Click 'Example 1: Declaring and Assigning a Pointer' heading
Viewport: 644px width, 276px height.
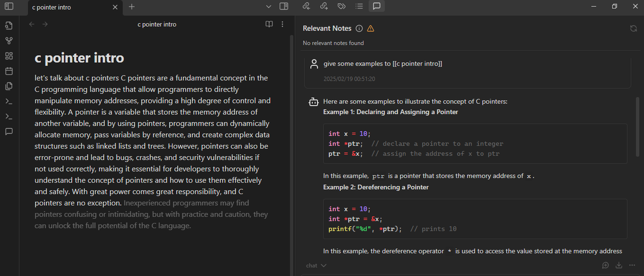pyautogui.click(x=390, y=112)
